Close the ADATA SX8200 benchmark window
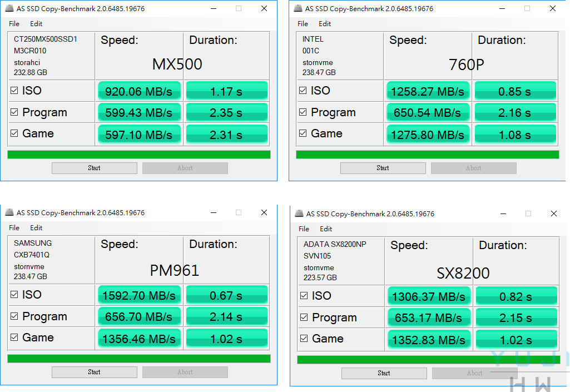Image resolution: width=570 pixels, height=392 pixels. [554, 214]
